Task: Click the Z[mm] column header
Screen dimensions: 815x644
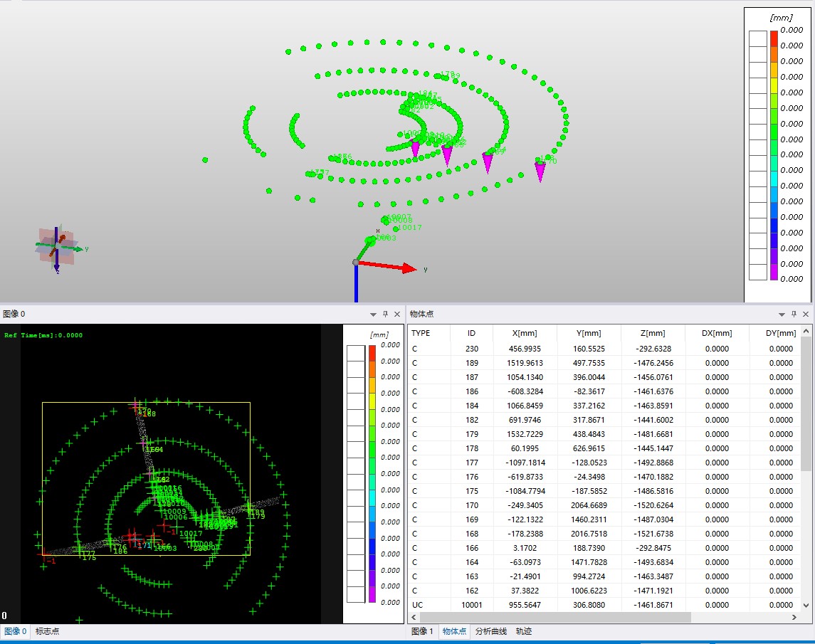Action: (652, 333)
